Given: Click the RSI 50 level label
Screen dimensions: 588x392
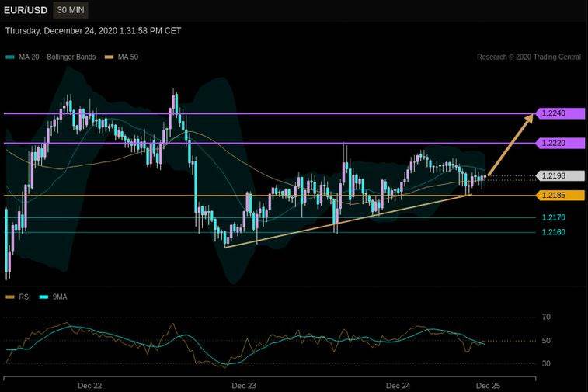Looking at the screenshot, I should click(546, 341).
